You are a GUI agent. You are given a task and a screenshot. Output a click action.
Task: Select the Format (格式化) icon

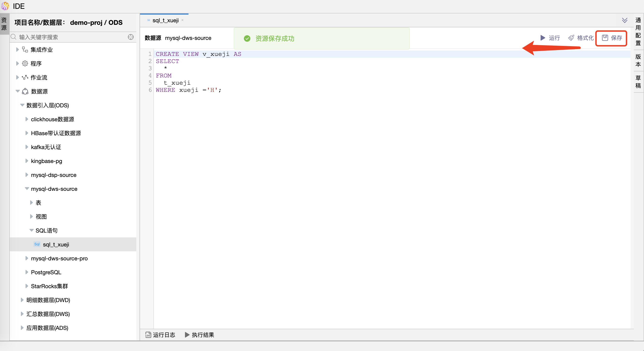tap(571, 38)
